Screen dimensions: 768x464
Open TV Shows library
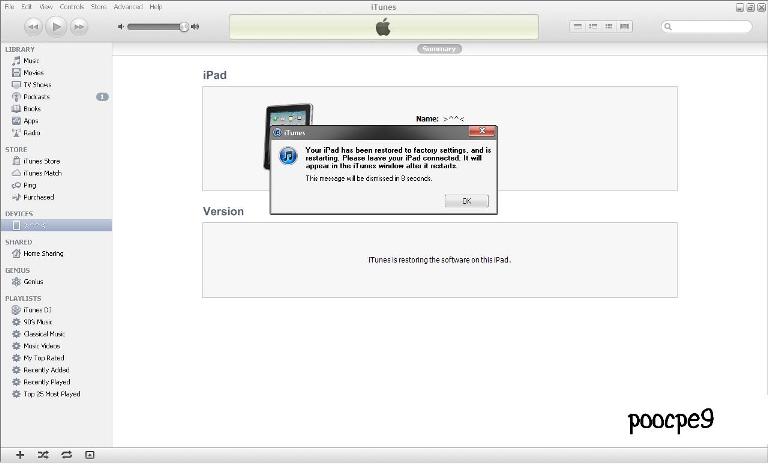[x=37, y=85]
